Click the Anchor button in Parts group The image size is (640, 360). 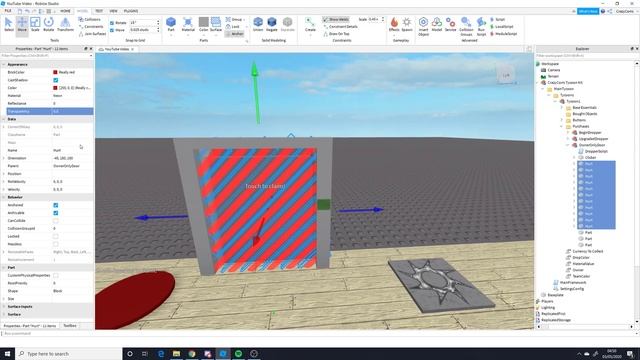tap(234, 34)
